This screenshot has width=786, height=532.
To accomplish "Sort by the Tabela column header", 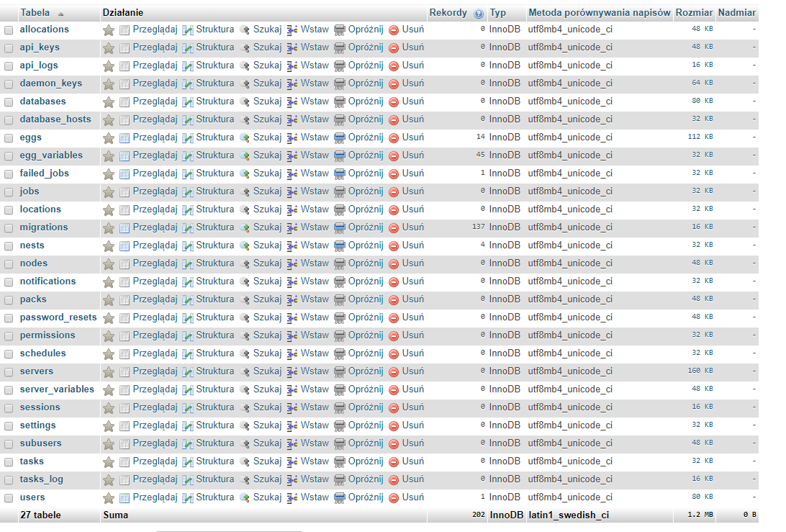I will 35,13.
